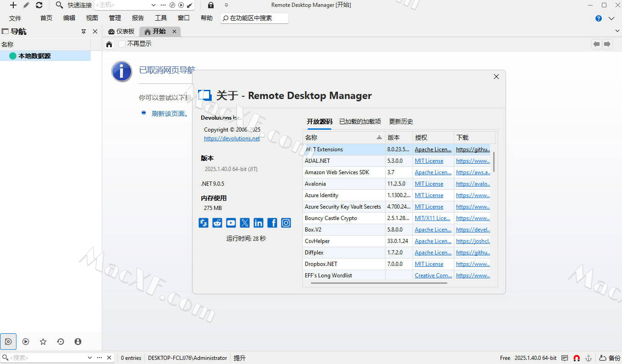Screen dimensions: 622x364
Task: Click the home icon on the start page toolbar
Action: [x=109, y=44]
